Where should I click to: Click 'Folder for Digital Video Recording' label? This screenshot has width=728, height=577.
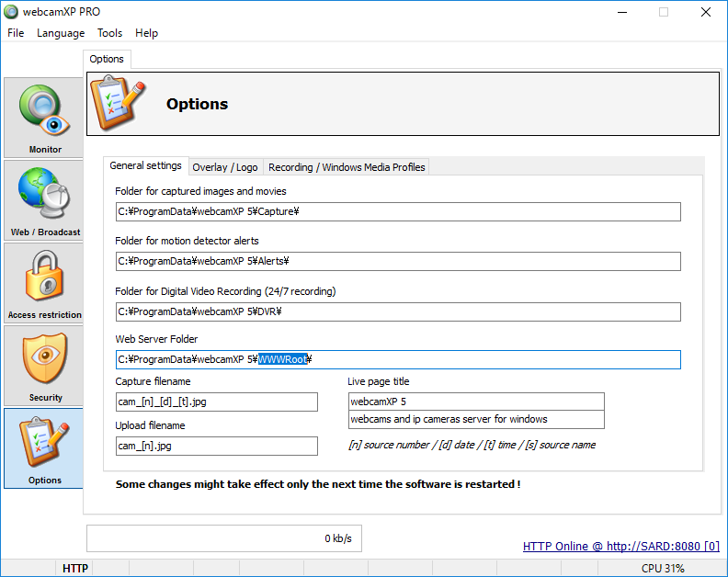(x=225, y=291)
